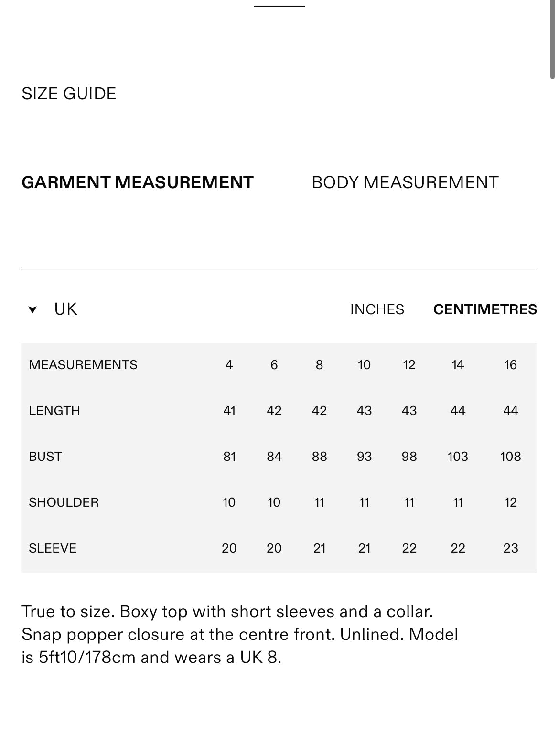Click the SHOULDER row label
Screen dimensions: 559x756
coord(64,502)
